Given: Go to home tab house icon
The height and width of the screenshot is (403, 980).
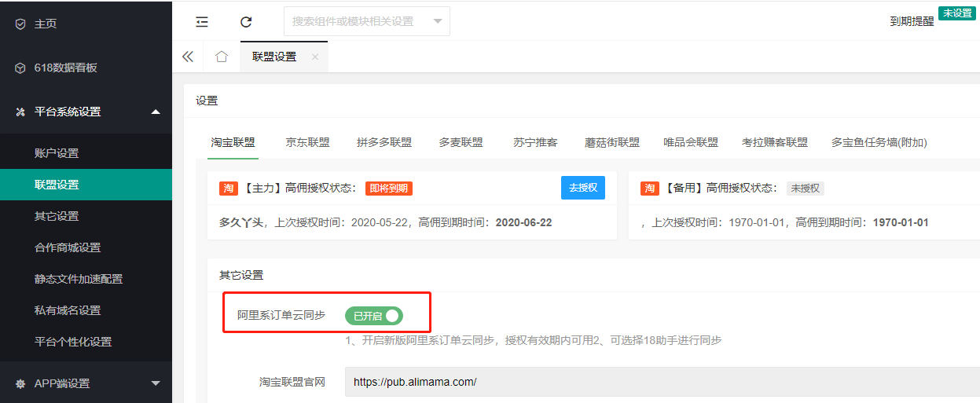Looking at the screenshot, I should point(222,57).
